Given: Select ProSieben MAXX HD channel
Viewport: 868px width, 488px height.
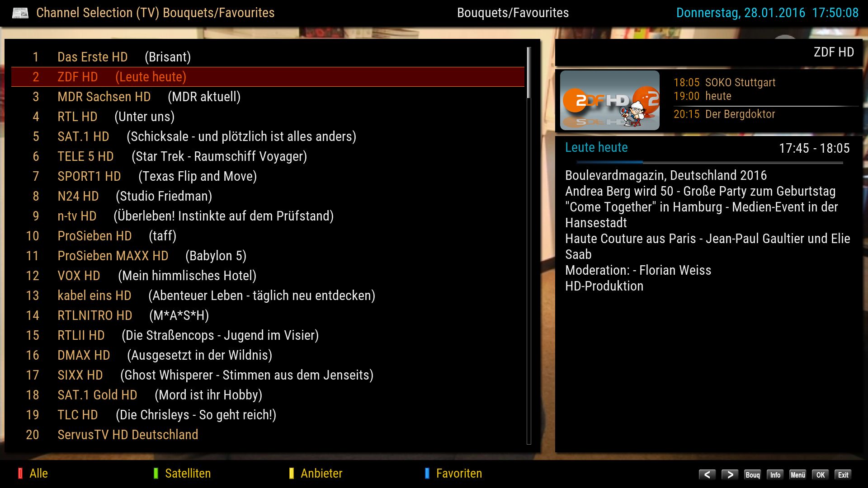Looking at the screenshot, I should pos(268,256).
